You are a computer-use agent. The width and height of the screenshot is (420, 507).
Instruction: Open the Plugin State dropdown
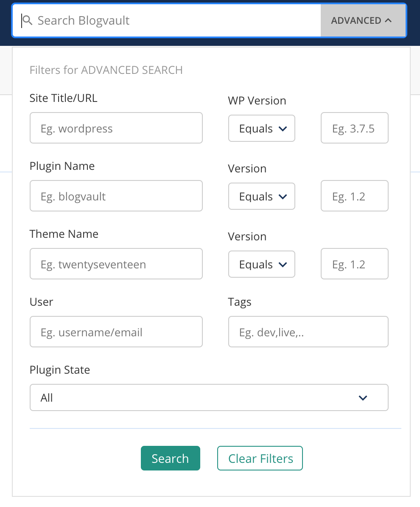click(x=209, y=397)
